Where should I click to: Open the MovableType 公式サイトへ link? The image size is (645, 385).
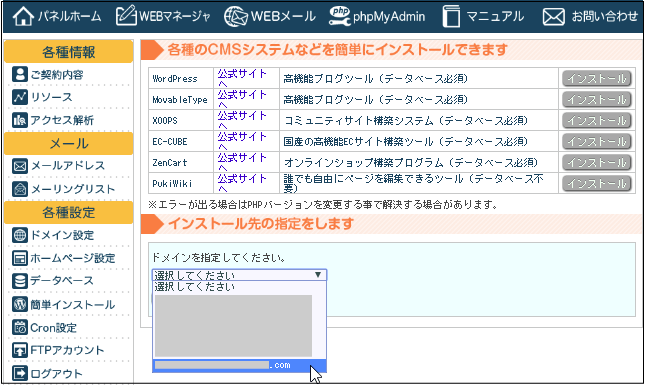tap(242, 99)
